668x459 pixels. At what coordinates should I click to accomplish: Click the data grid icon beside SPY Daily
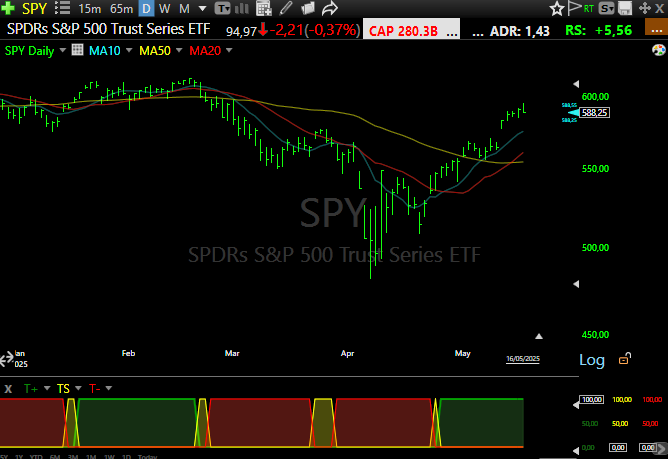click(x=77, y=50)
